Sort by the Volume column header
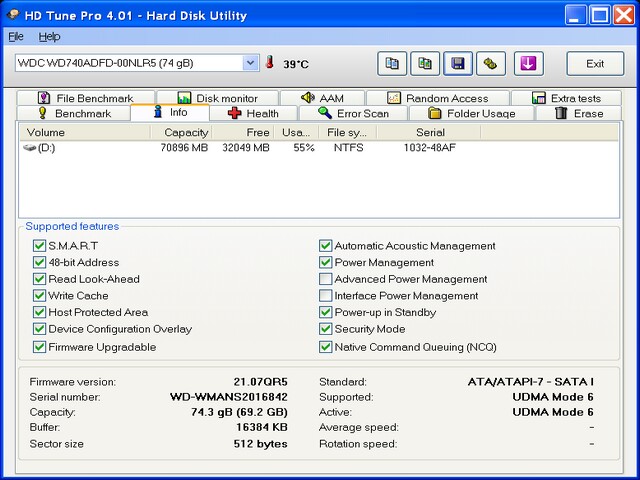This screenshot has height=480, width=640. (x=85, y=132)
